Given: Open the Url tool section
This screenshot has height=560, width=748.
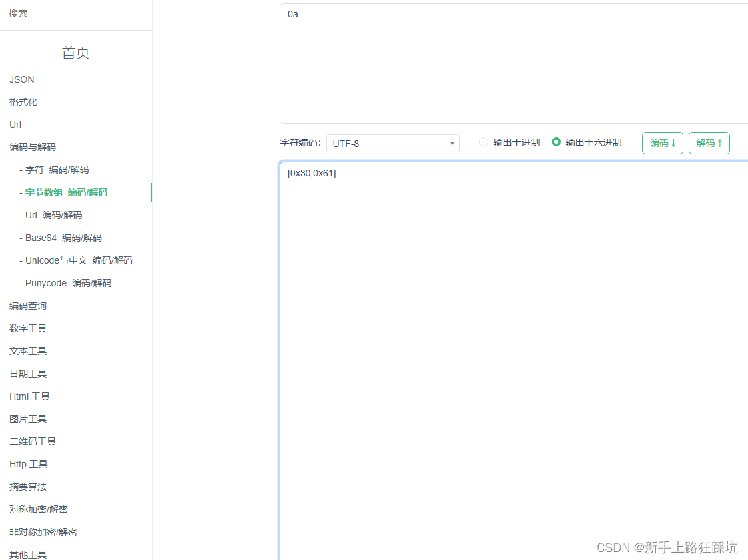Looking at the screenshot, I should point(15,125).
